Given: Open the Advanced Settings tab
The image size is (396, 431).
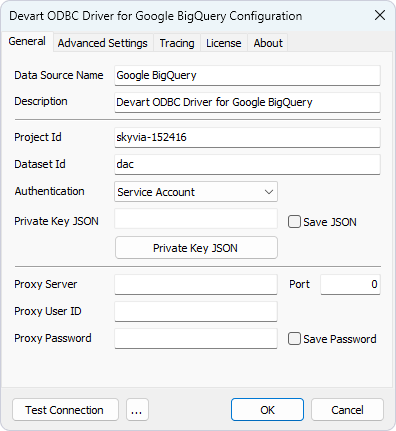Looking at the screenshot, I should click(x=103, y=43).
